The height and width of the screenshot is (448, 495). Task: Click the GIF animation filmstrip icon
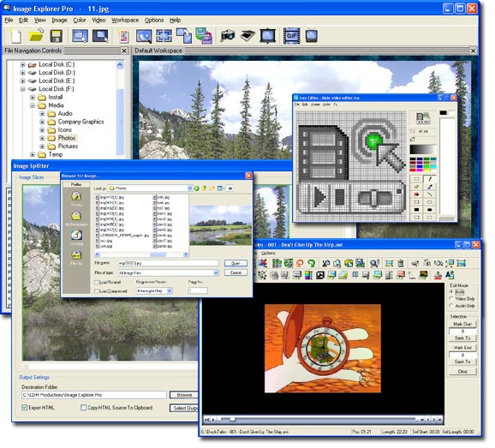pos(291,36)
